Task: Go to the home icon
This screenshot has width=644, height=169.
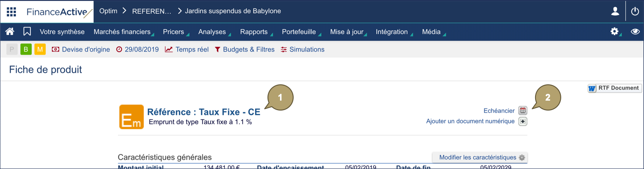Action: pyautogui.click(x=10, y=31)
